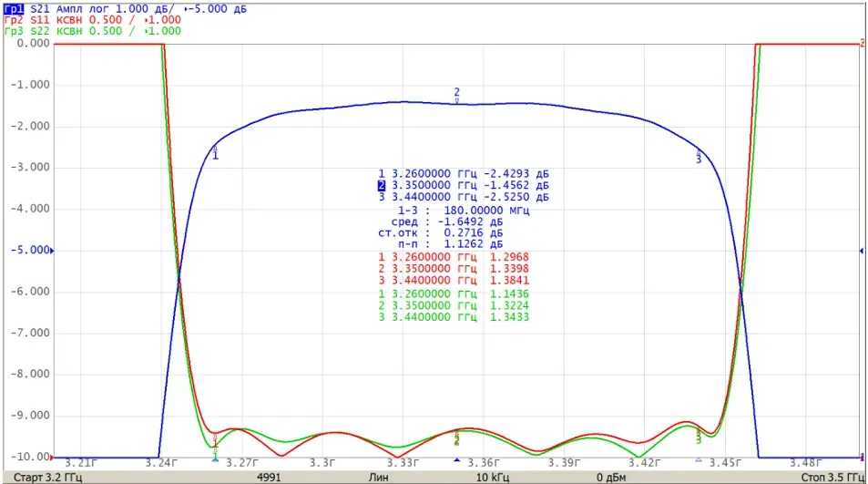This screenshot has width=868, height=484.
Task: Click the marker 3 triangle on the frequency axis
Action: [x=699, y=460]
